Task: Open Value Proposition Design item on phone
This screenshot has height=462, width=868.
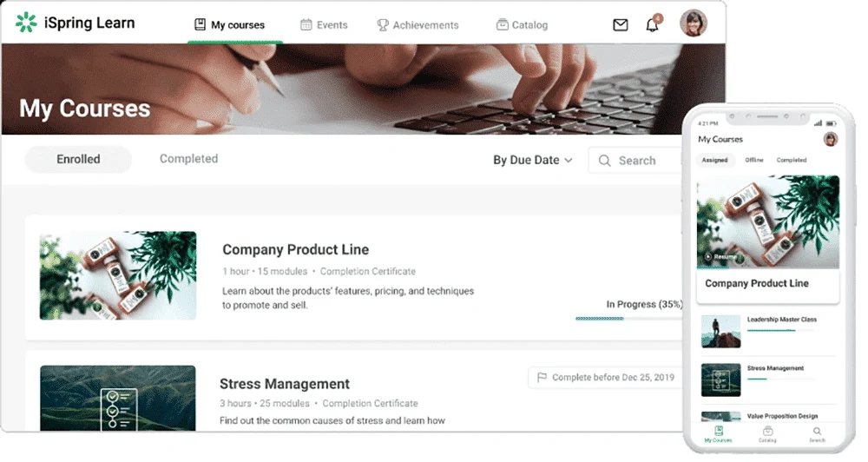Action: [x=768, y=417]
